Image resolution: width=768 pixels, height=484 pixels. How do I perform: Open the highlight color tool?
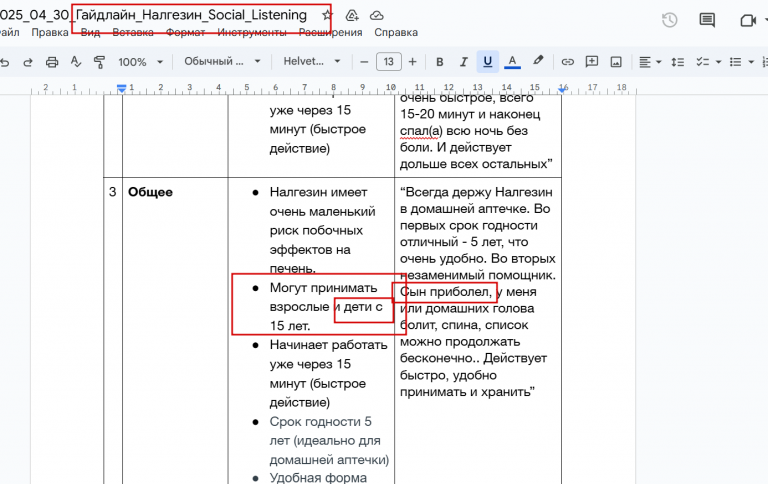click(x=538, y=61)
